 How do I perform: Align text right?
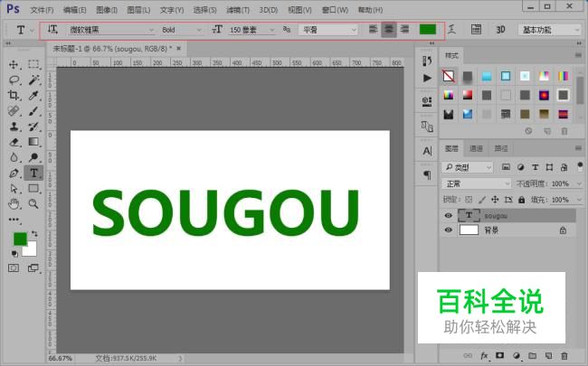pos(404,29)
